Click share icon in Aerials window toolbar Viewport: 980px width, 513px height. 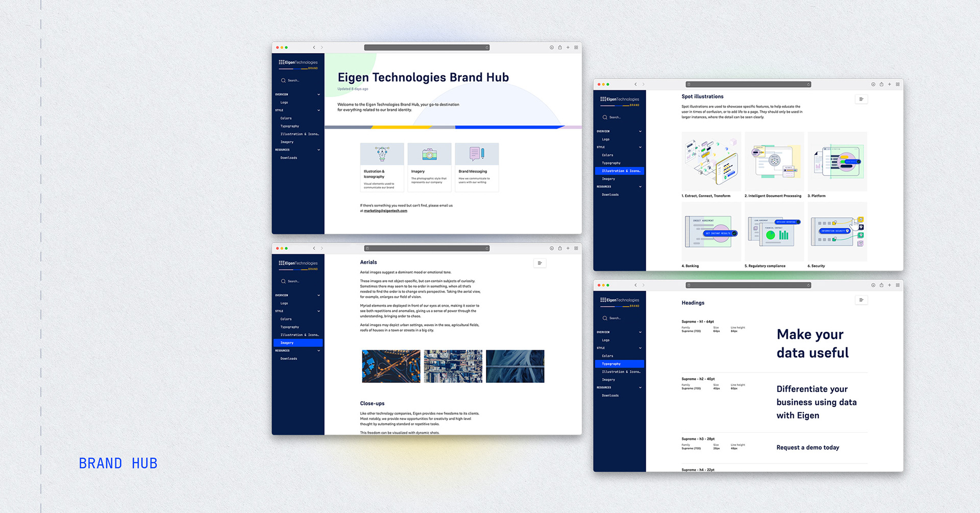pyautogui.click(x=560, y=249)
